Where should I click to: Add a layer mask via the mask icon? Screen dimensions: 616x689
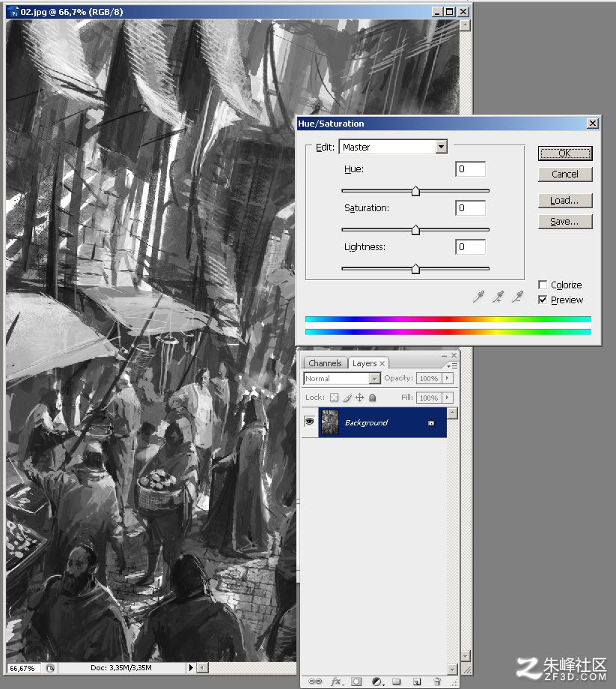click(356, 682)
